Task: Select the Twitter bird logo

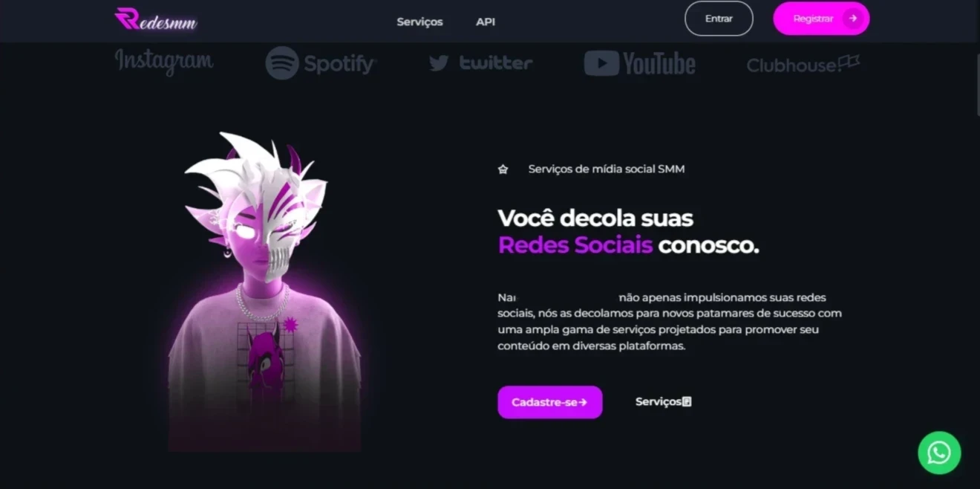Action: coord(439,63)
